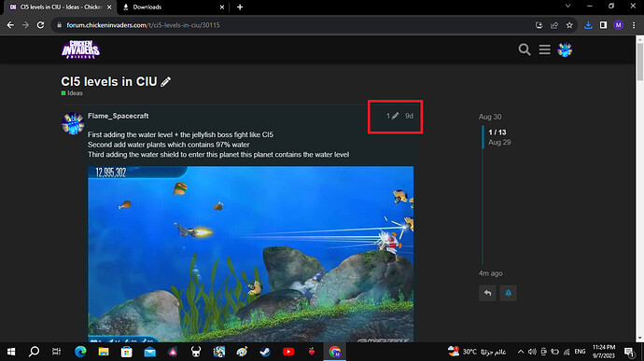Viewport: 644px width, 361px height.
Task: Jump to Aug 30 in timeline
Action: 490,117
